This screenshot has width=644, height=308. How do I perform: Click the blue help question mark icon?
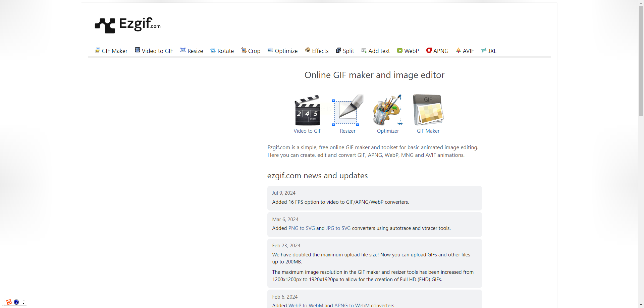[16, 302]
